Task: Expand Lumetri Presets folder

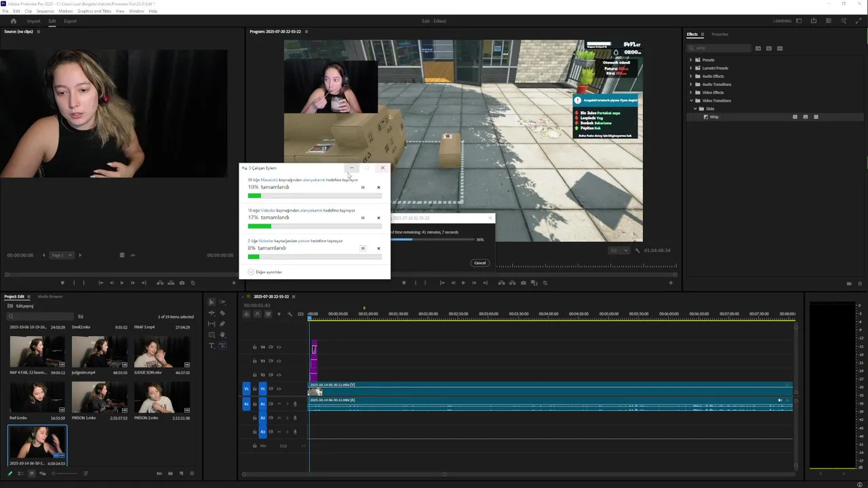Action: (x=691, y=68)
